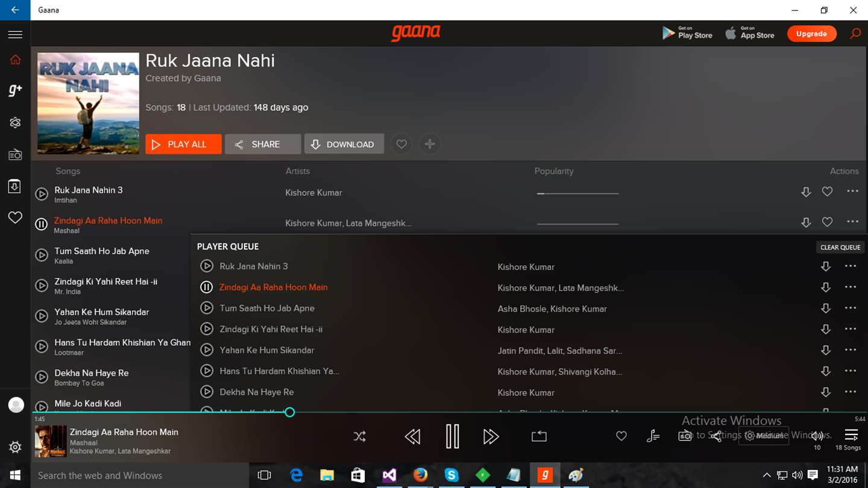Viewport: 868px width, 488px height.
Task: Pause Zindagi Aa Raha Hoon Main in song list
Action: pyautogui.click(x=42, y=224)
